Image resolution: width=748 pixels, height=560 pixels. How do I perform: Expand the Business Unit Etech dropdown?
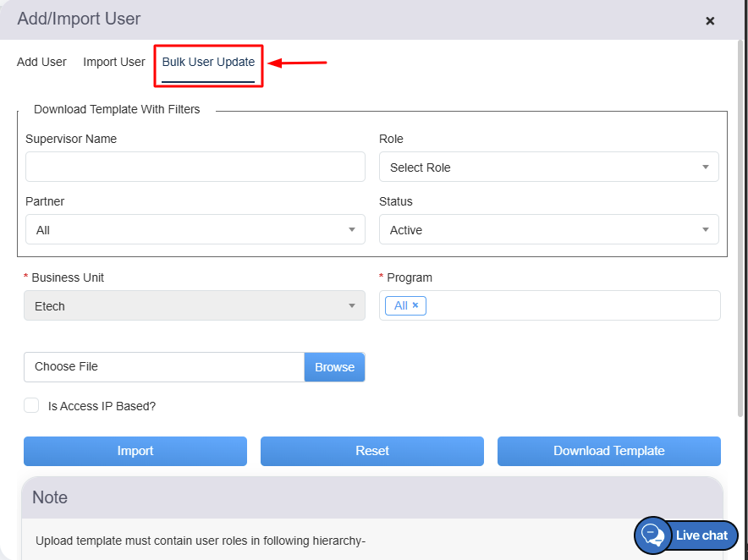[x=195, y=306]
